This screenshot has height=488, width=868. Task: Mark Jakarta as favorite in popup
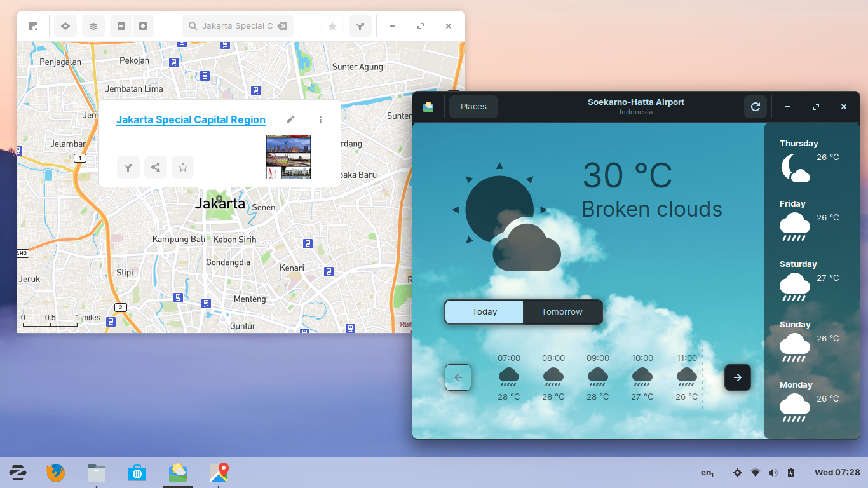pos(183,167)
